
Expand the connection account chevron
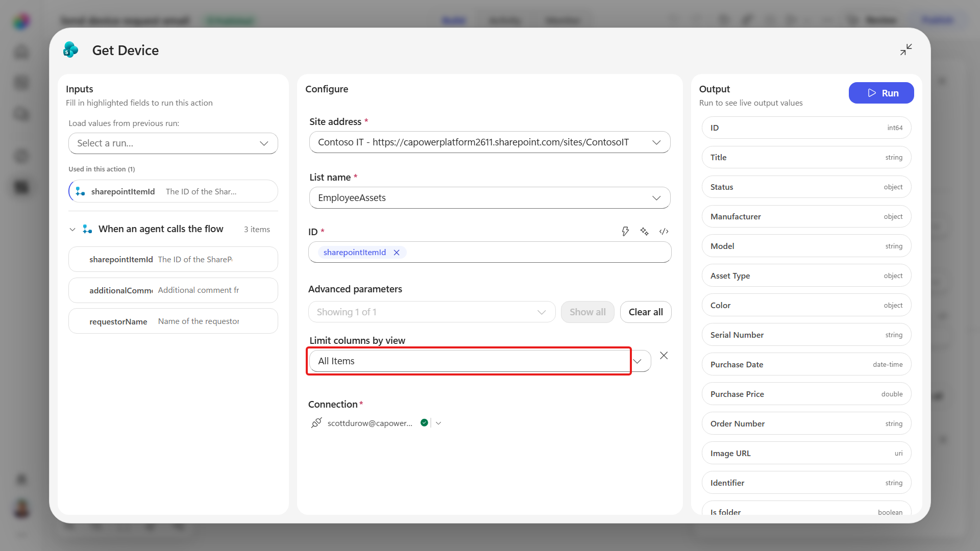pyautogui.click(x=438, y=423)
